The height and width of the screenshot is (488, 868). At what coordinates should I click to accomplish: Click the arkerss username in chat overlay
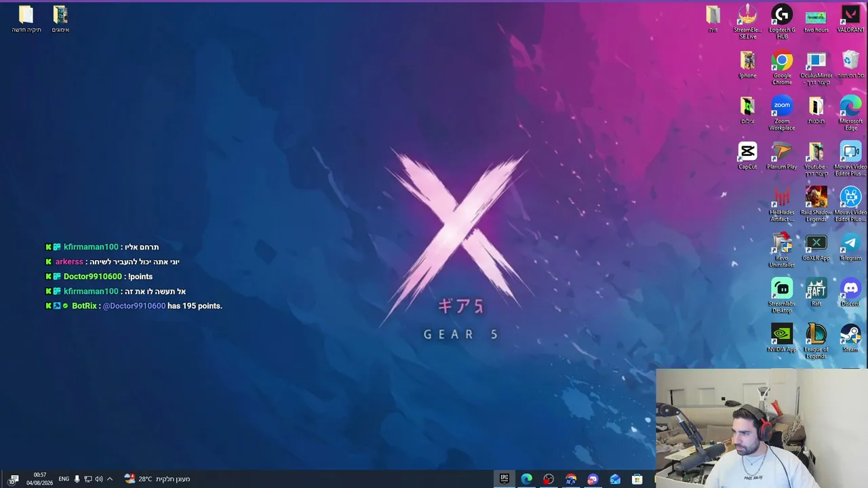coord(69,262)
